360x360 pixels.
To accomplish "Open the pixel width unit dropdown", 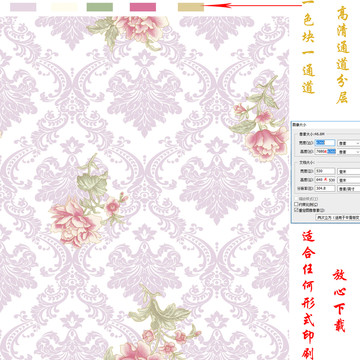I will (x=349, y=143).
